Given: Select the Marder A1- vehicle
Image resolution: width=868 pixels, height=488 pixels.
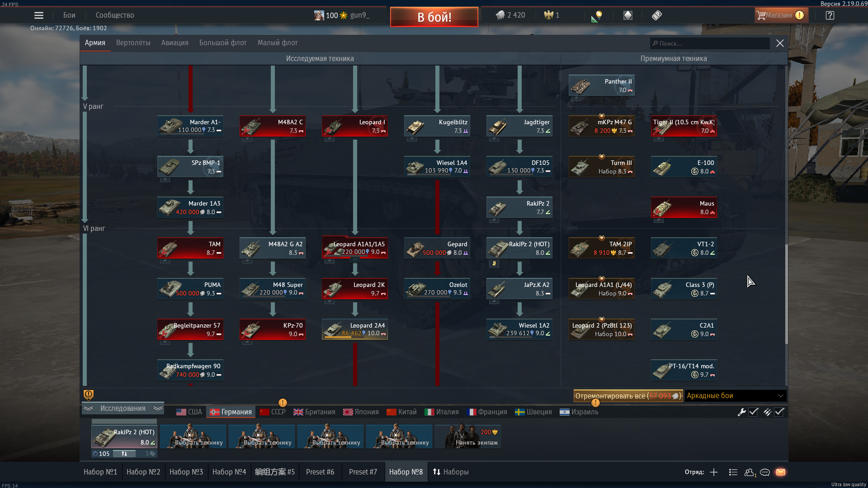Looking at the screenshot, I should (190, 126).
